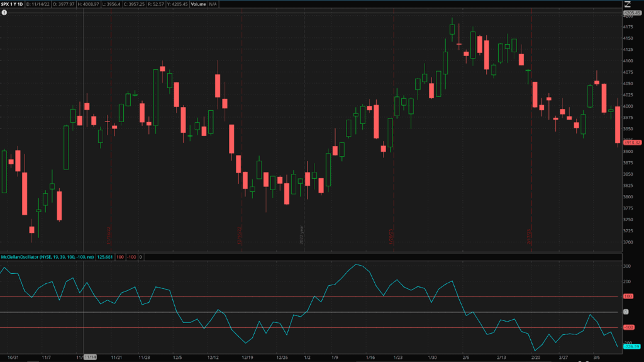
Task: Click the 12/26 date on time axis
Action: pyautogui.click(x=282, y=358)
